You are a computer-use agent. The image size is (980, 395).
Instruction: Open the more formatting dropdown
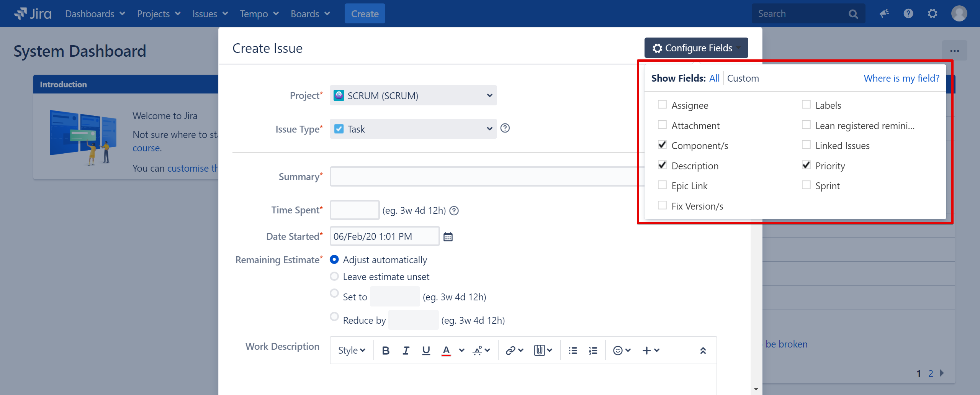click(481, 351)
